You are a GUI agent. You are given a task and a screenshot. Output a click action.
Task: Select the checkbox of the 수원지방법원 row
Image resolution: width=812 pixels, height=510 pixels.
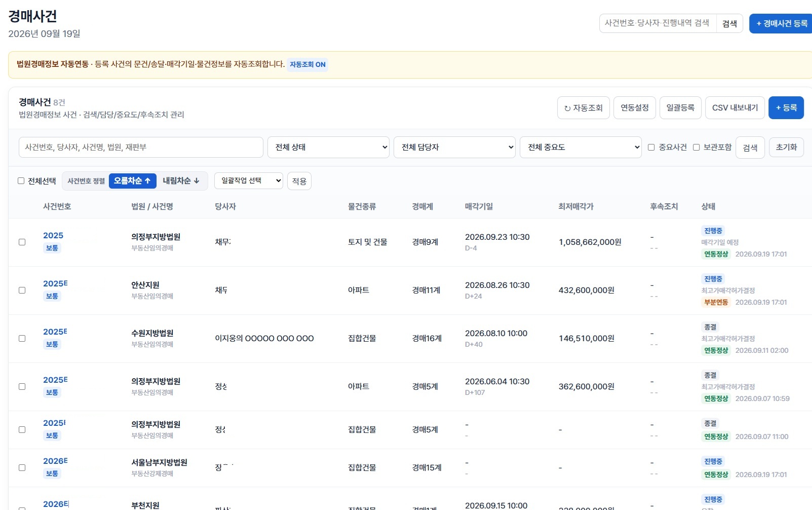[x=22, y=338]
